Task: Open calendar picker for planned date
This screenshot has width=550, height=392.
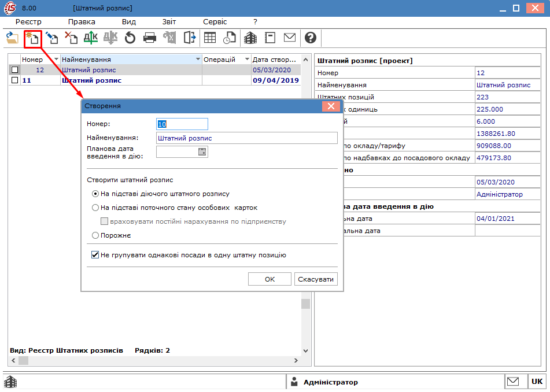Action: [x=202, y=152]
